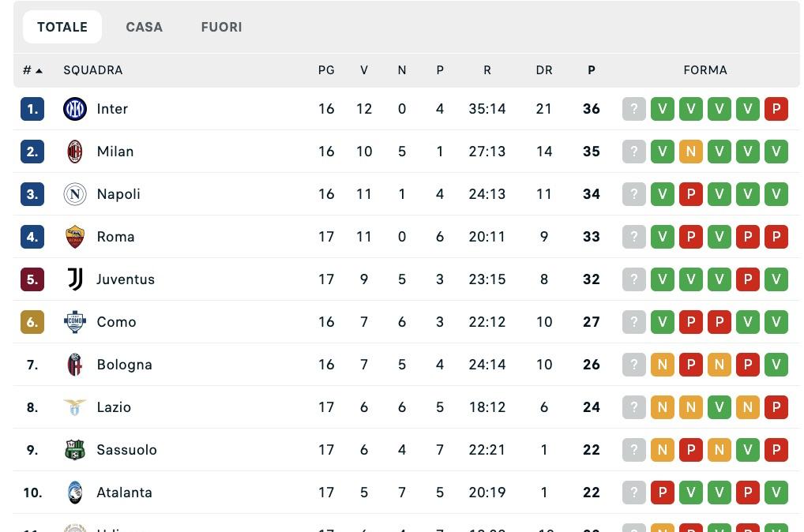Click the Atalanta club crest
Screen dimensions: 804x532
pos(75,493)
